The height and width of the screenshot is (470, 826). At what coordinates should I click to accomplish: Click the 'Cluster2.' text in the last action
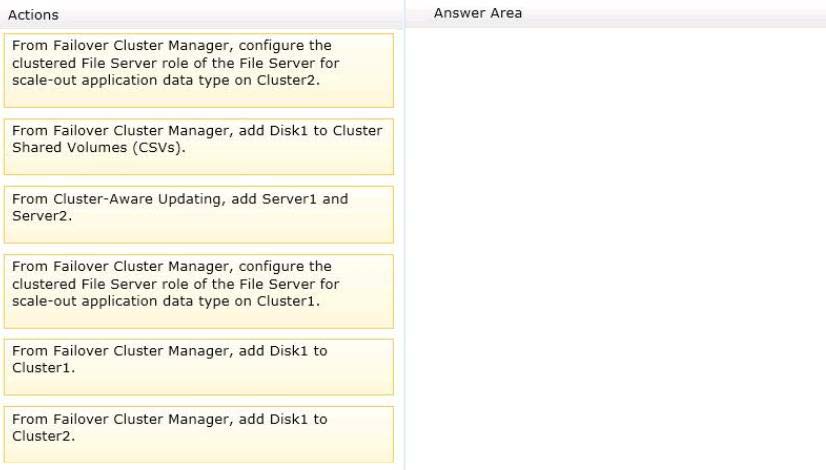[x=43, y=436]
